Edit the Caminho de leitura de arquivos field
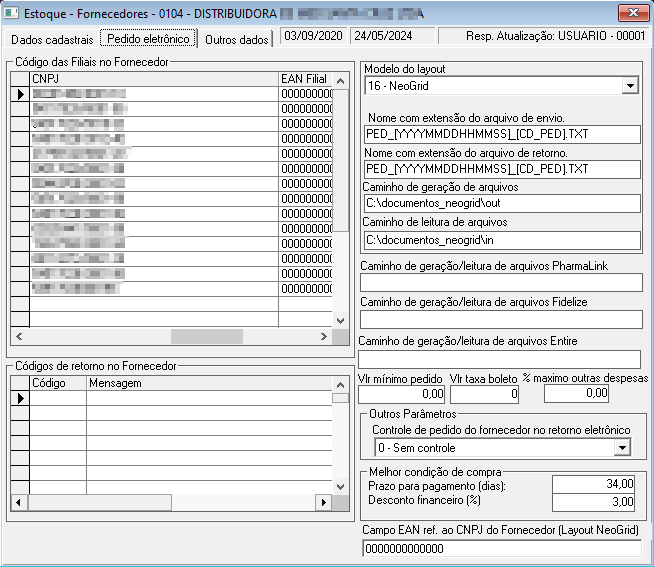The height and width of the screenshot is (567, 654). tap(502, 240)
